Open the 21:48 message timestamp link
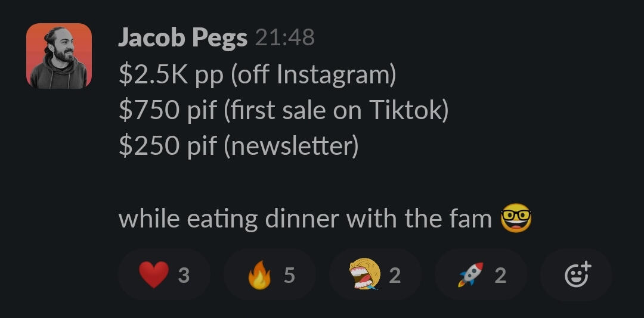This screenshot has width=644, height=318. (284, 38)
